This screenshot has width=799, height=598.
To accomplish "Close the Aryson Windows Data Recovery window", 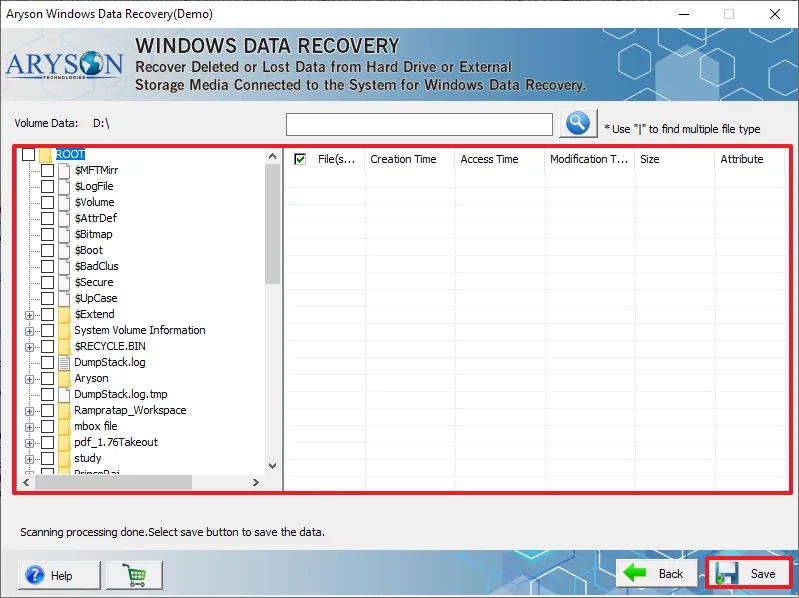I will (x=775, y=14).
